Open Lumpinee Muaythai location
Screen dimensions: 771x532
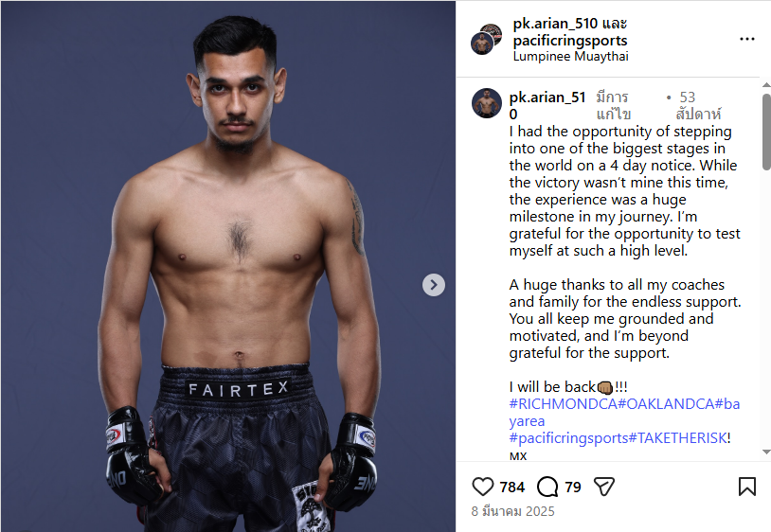[570, 56]
